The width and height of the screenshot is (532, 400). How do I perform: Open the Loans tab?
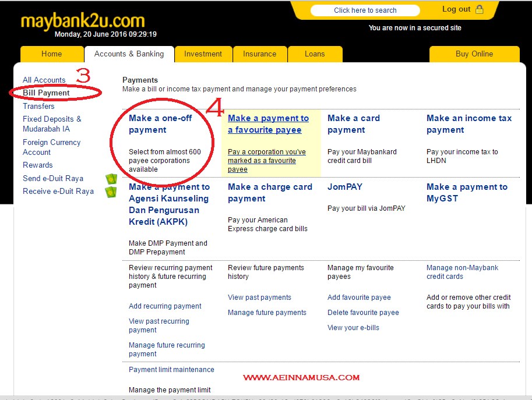click(315, 54)
